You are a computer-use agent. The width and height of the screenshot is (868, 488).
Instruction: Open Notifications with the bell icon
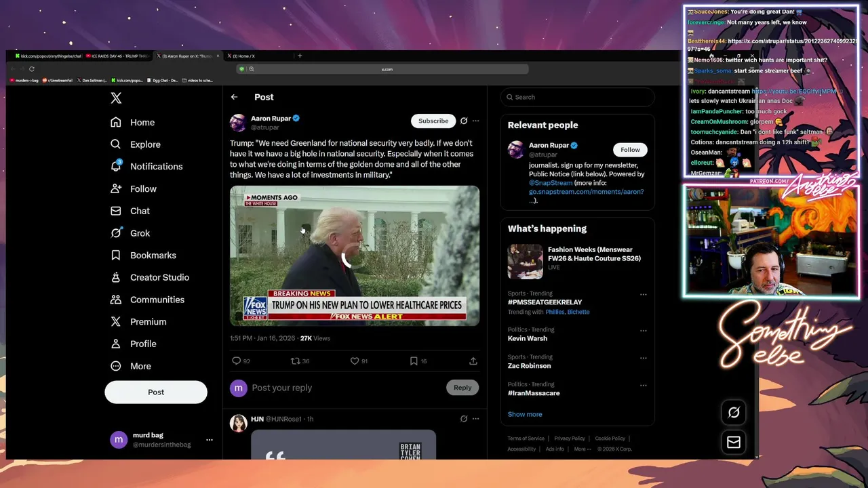point(146,166)
